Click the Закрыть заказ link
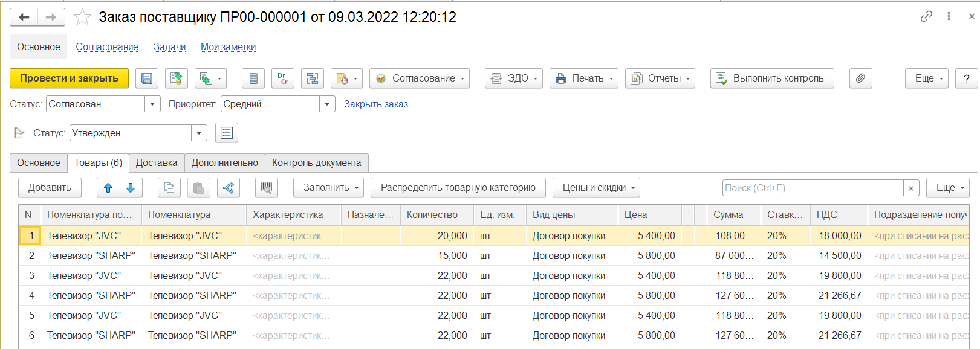Image resolution: width=980 pixels, height=349 pixels. pyautogui.click(x=376, y=104)
